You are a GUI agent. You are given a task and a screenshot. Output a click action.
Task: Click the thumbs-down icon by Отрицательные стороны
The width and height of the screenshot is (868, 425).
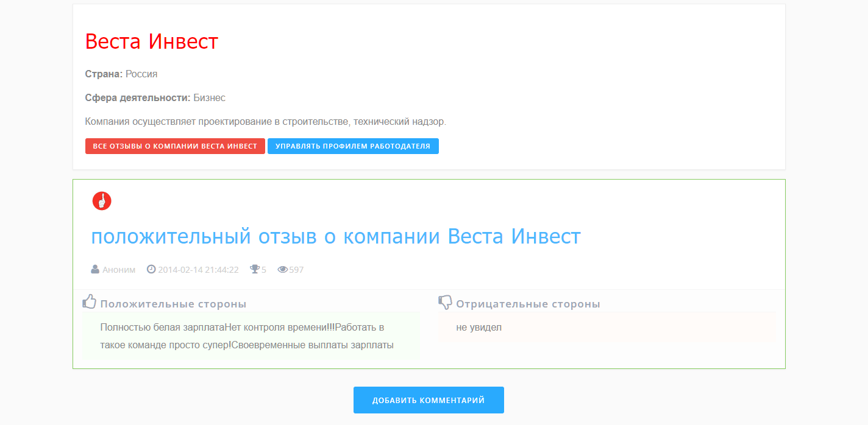pyautogui.click(x=445, y=302)
